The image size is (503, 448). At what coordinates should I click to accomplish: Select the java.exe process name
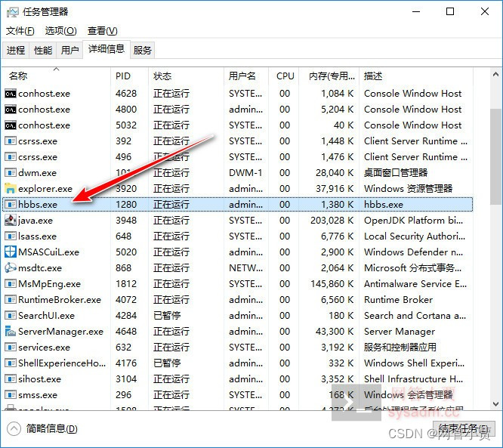(x=35, y=221)
